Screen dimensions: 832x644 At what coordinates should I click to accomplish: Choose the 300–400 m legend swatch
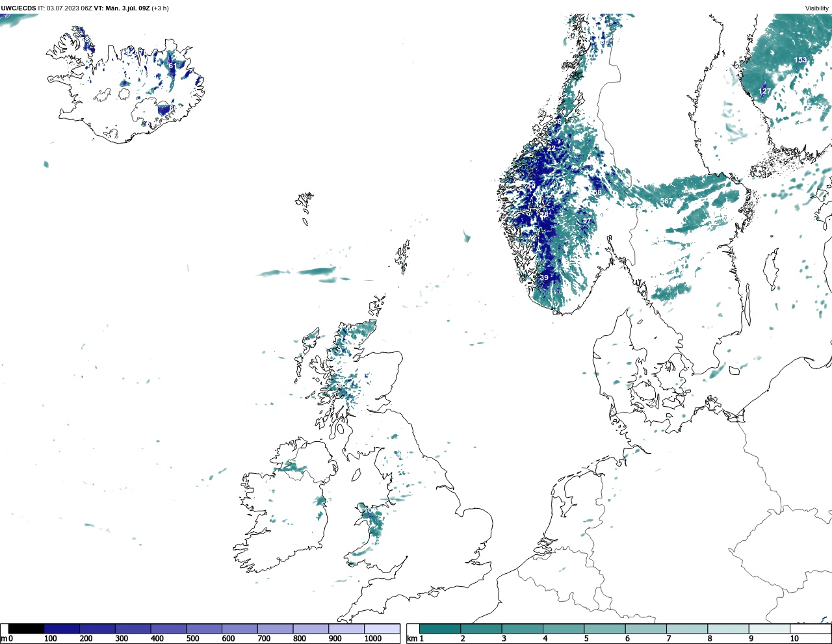point(133,628)
